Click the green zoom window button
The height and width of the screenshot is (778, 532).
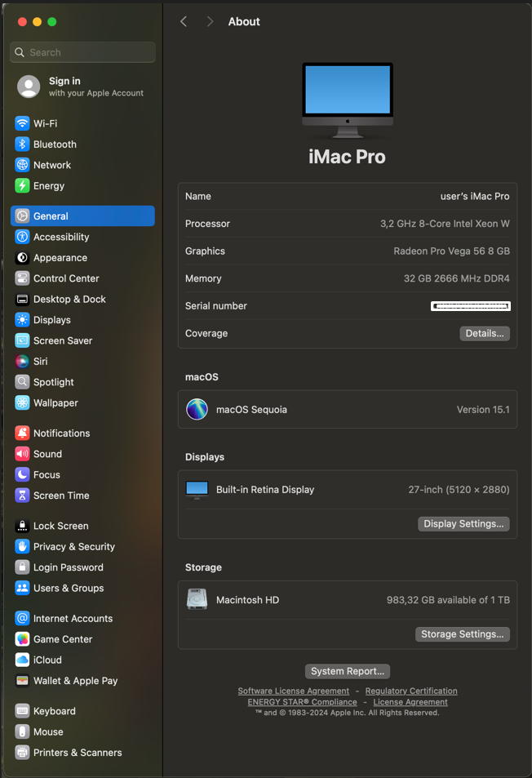pyautogui.click(x=51, y=22)
